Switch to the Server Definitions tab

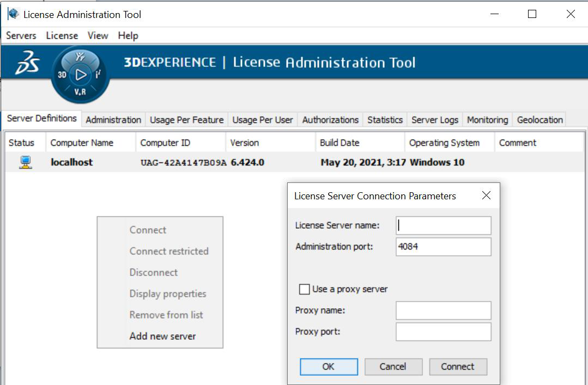(x=42, y=119)
